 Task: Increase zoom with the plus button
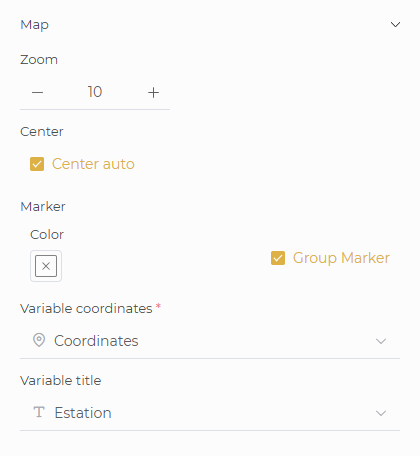pos(153,92)
